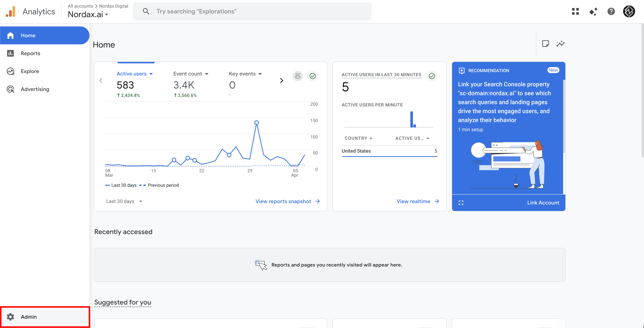The height and width of the screenshot is (328, 644).
Task: Open the Last 30 days date range selector
Action: (x=124, y=201)
